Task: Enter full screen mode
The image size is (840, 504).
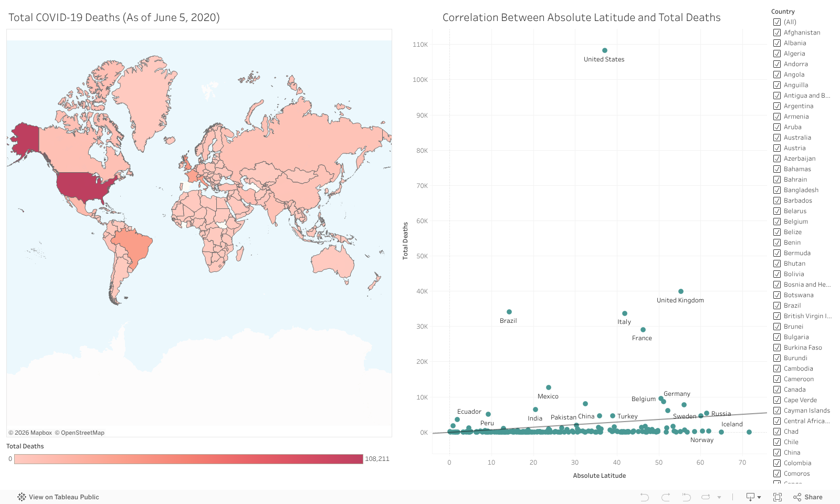Action: [778, 497]
